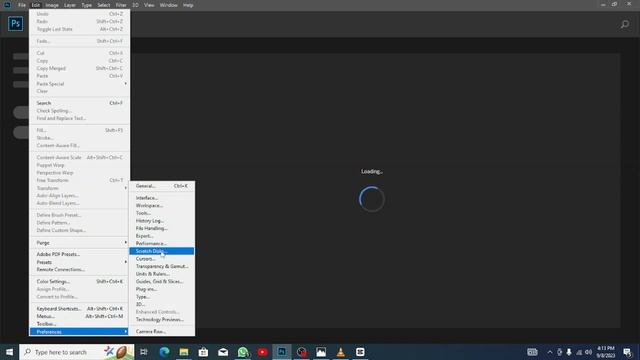Open Export preferences
This screenshot has height=360, width=640.
162,236
